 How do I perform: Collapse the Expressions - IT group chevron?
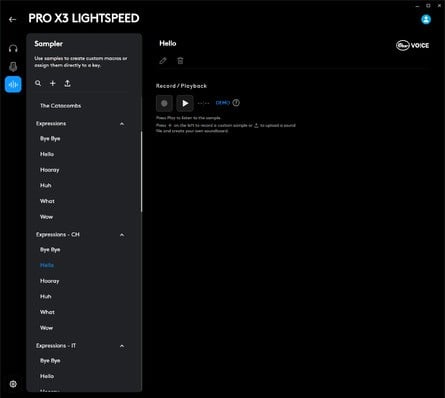(x=122, y=346)
